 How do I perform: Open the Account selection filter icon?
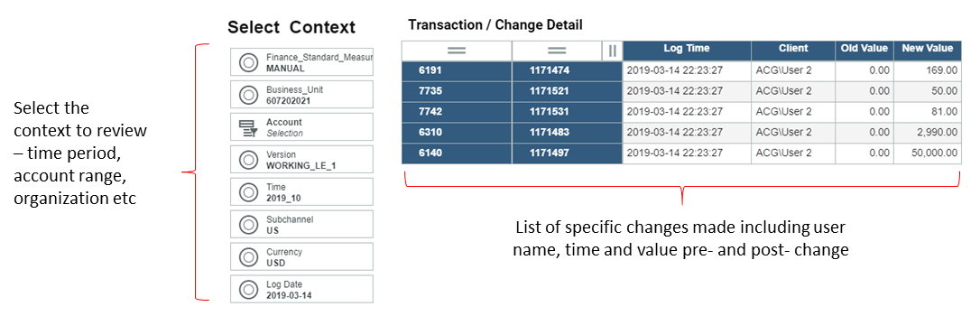tap(248, 127)
